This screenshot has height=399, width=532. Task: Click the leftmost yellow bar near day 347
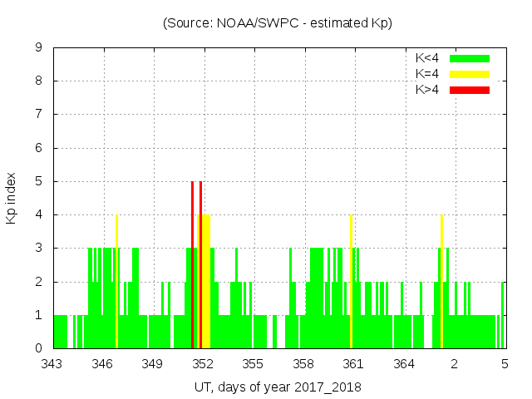coord(116,281)
